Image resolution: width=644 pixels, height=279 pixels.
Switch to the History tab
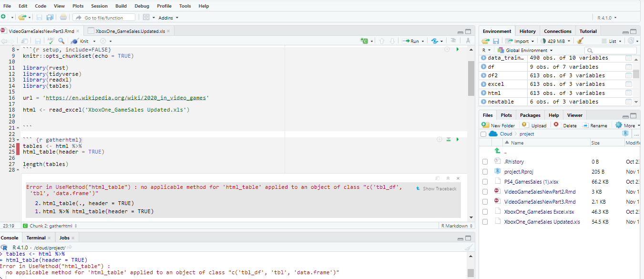point(527,31)
